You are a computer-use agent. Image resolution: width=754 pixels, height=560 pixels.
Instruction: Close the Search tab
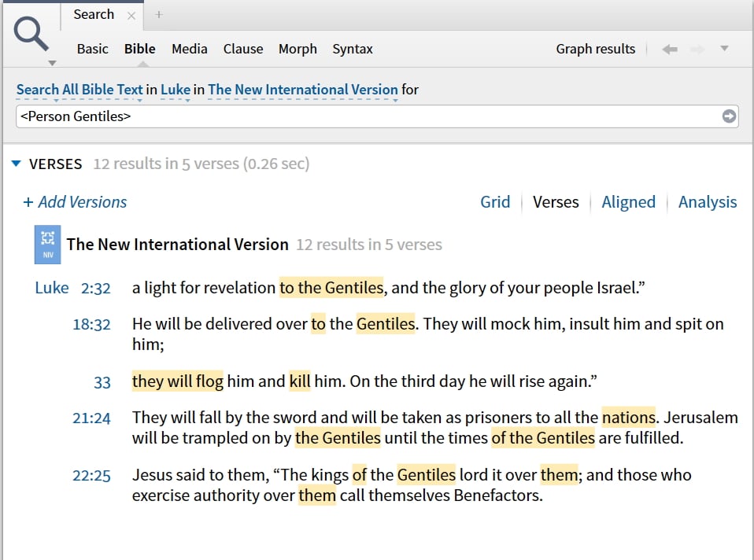pos(131,16)
